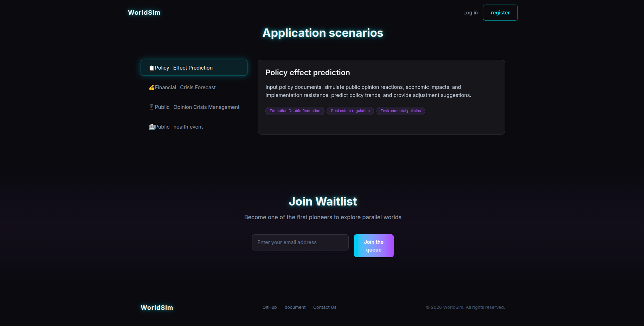Click the WorldSim logo in the header

[144, 13]
